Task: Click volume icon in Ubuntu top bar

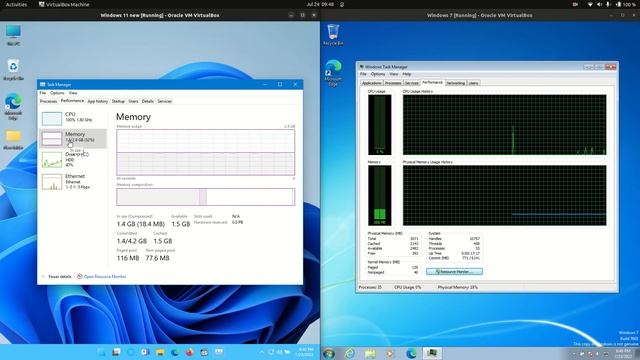Action: [600, 4]
